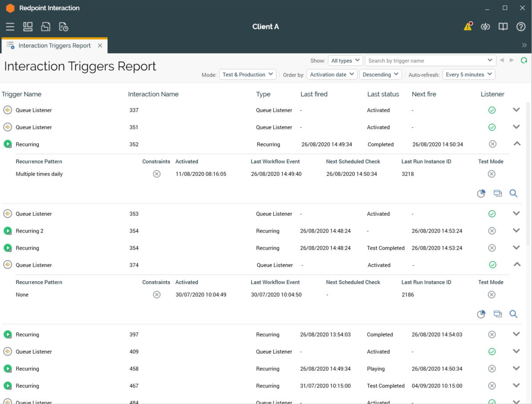Click play status icon for Recurring 2
Screen dimensions: 532x404
[x=8, y=231]
